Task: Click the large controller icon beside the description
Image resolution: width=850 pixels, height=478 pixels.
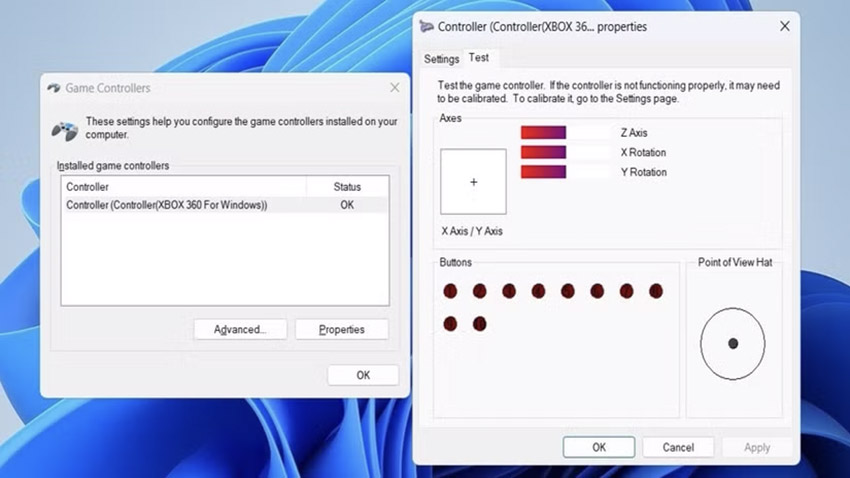Action: pyautogui.click(x=64, y=129)
